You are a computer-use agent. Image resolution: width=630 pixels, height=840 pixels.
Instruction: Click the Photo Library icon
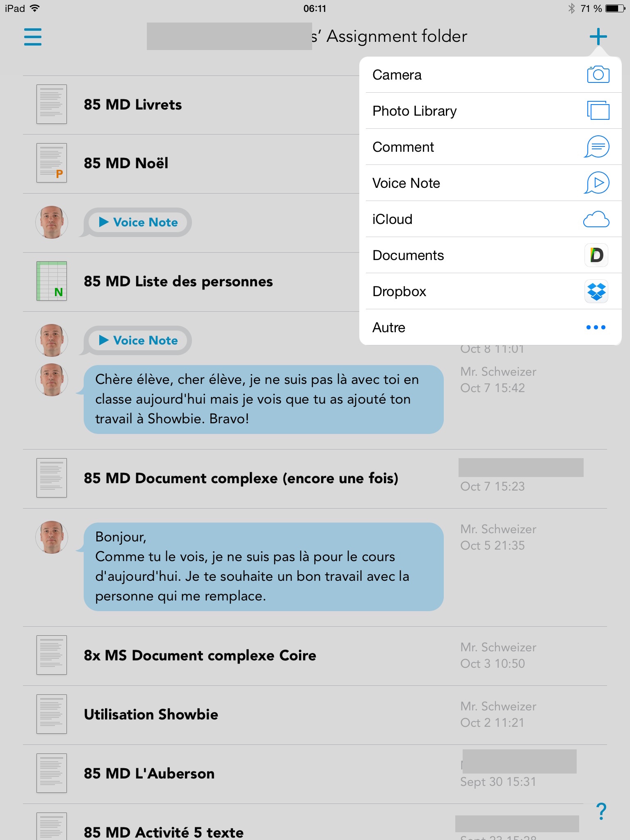[x=598, y=111]
